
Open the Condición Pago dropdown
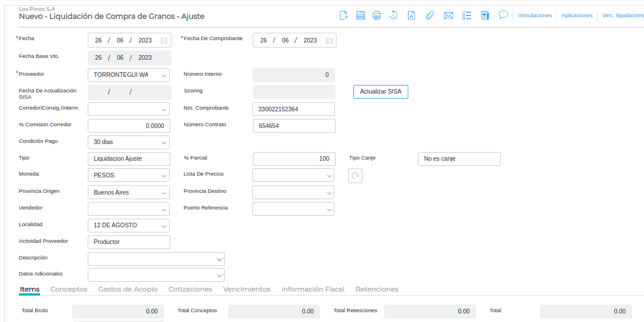164,142
